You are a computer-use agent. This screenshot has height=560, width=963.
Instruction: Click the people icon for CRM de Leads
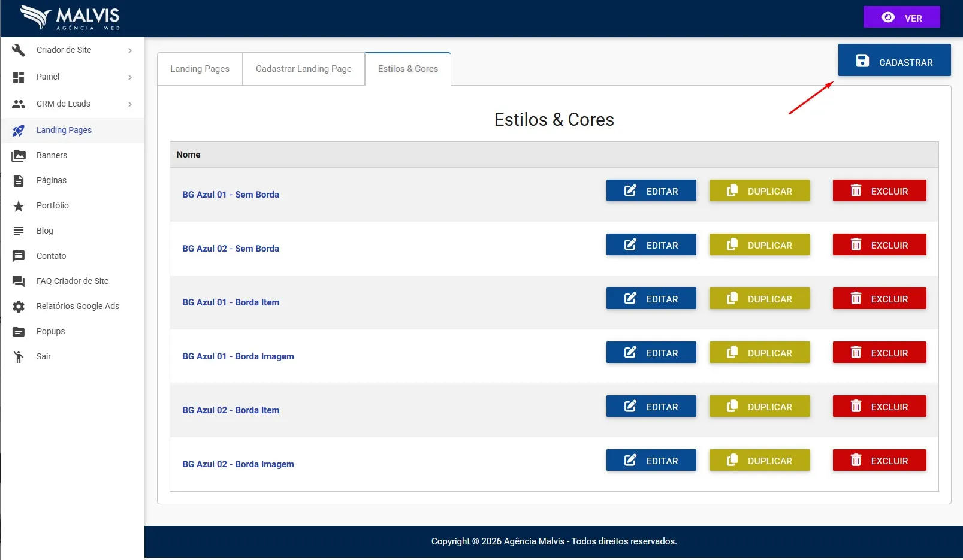[x=19, y=104]
